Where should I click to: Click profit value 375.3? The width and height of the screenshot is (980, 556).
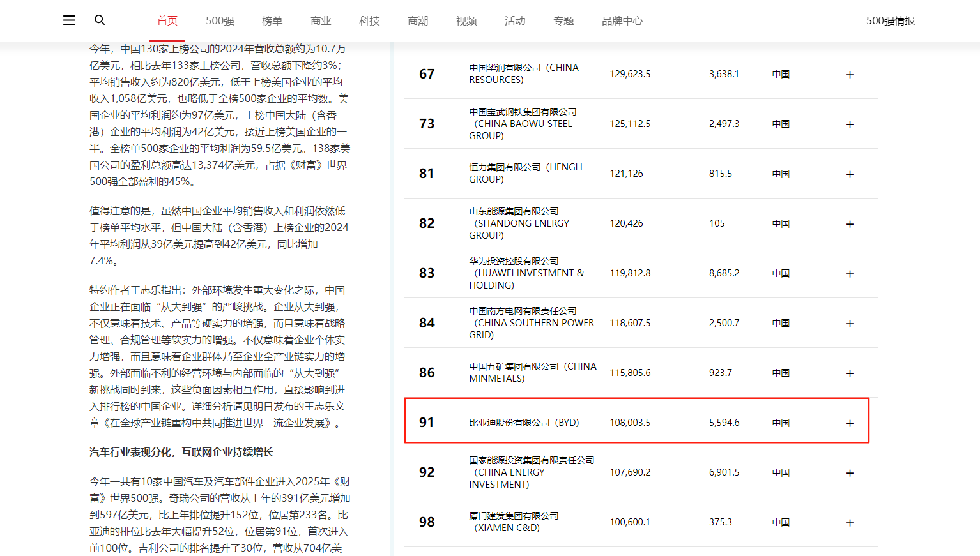[721, 522]
